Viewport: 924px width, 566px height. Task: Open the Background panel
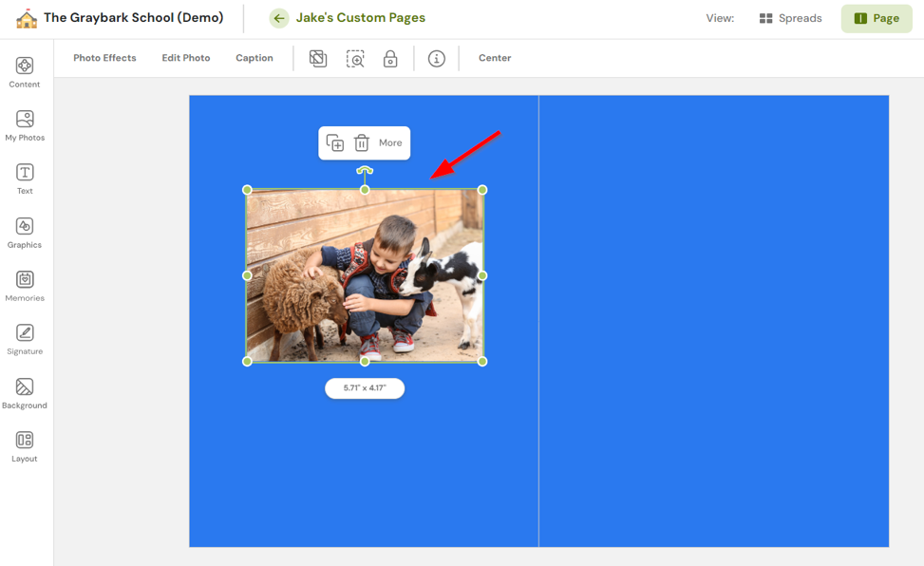point(25,392)
